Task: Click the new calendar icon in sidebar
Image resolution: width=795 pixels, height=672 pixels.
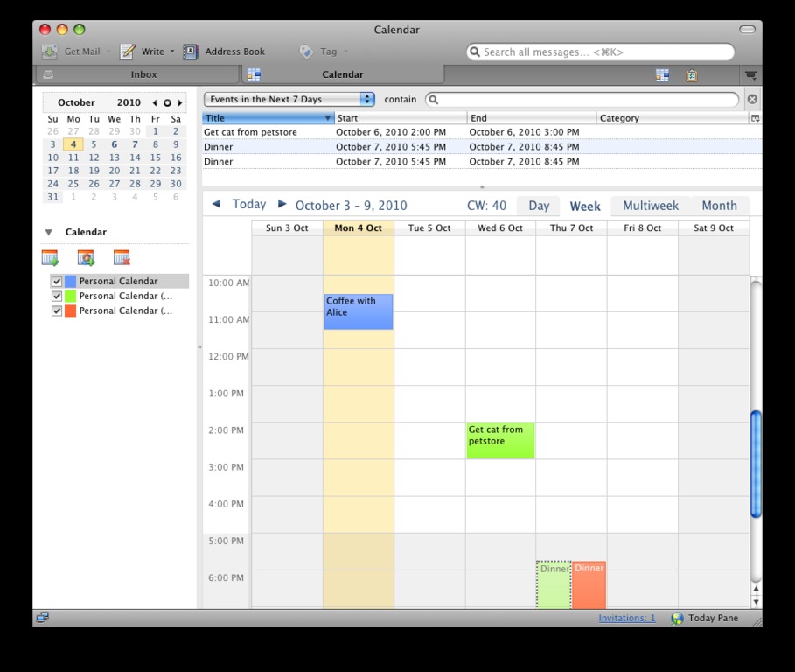Action: [50, 258]
